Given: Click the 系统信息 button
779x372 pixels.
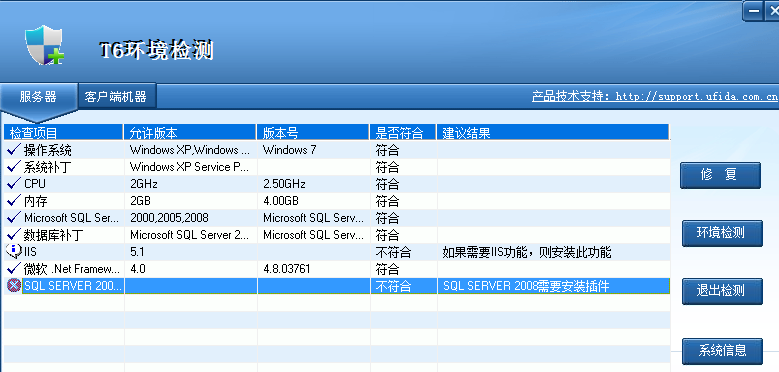Looking at the screenshot, I should coord(722,351).
